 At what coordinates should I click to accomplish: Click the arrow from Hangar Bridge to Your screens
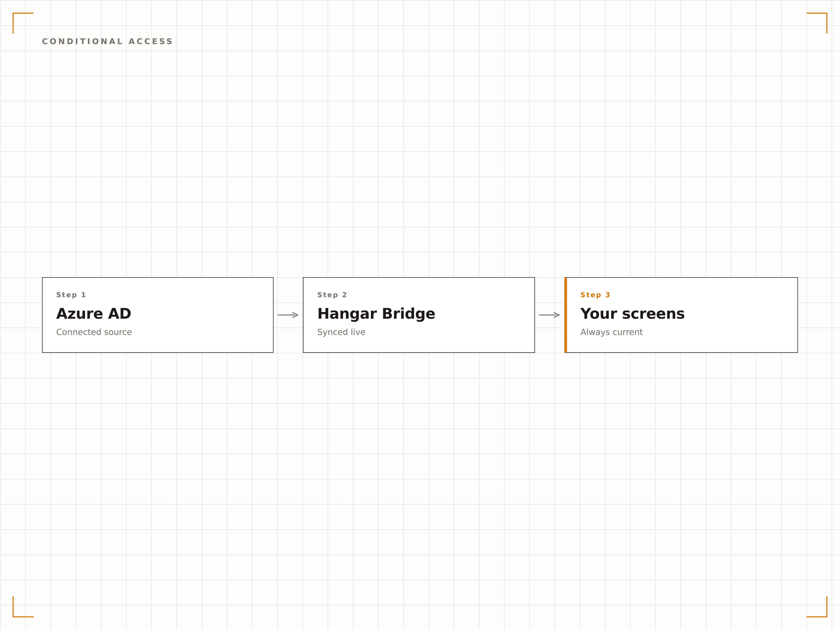coord(549,315)
